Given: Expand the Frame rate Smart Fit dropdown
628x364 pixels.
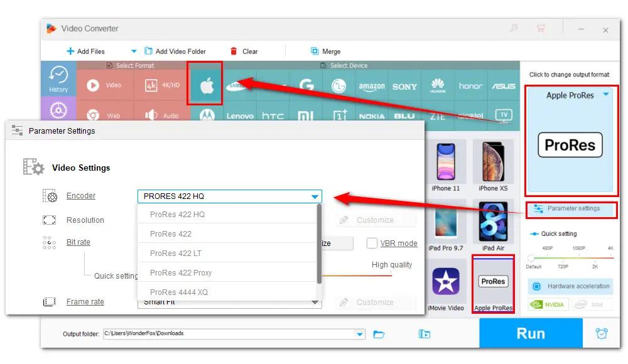Looking at the screenshot, I should 315,302.
